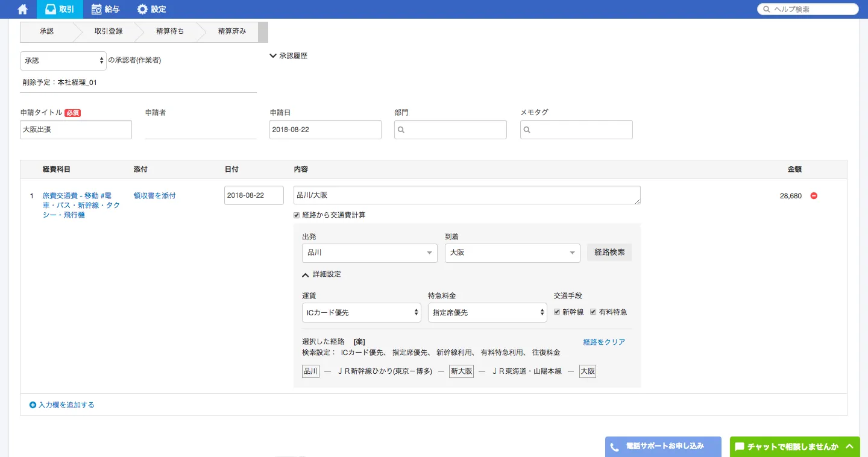Click the 経路検索 button
This screenshot has width=868, height=457.
pyautogui.click(x=609, y=253)
